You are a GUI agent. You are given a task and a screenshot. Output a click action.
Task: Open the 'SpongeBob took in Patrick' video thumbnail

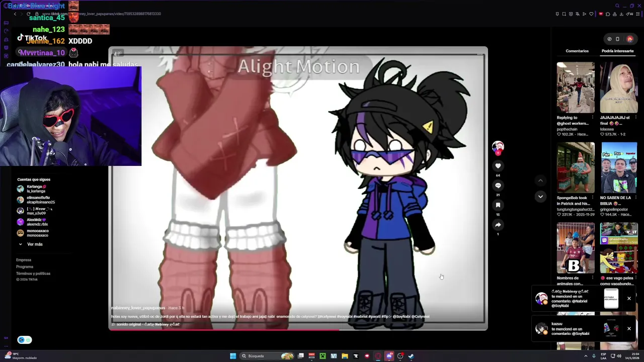[576, 167]
